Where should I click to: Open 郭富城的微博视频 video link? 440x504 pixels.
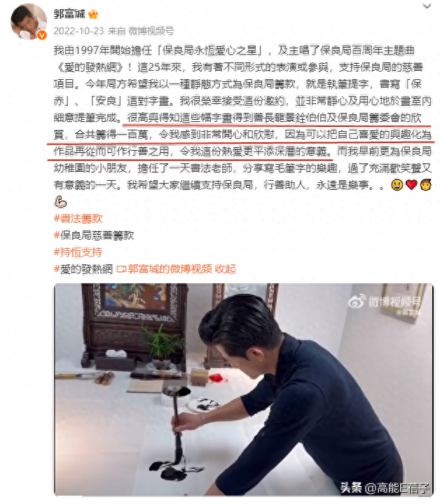[170, 268]
